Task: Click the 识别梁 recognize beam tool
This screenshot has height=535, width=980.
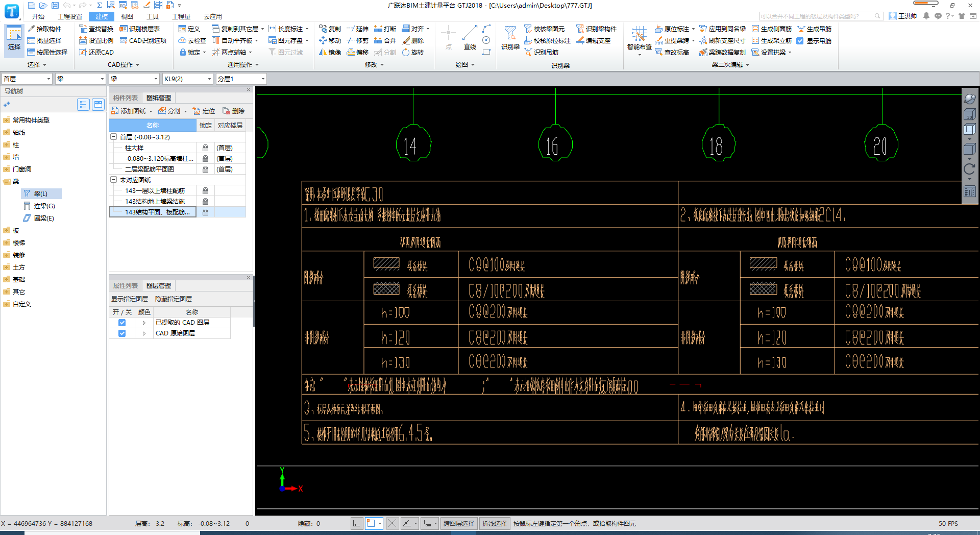Action: click(510, 38)
